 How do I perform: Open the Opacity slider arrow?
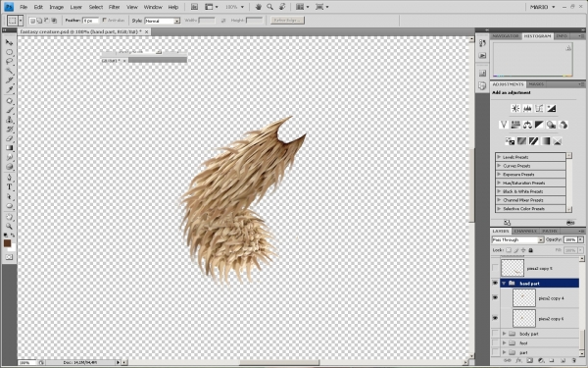point(580,239)
